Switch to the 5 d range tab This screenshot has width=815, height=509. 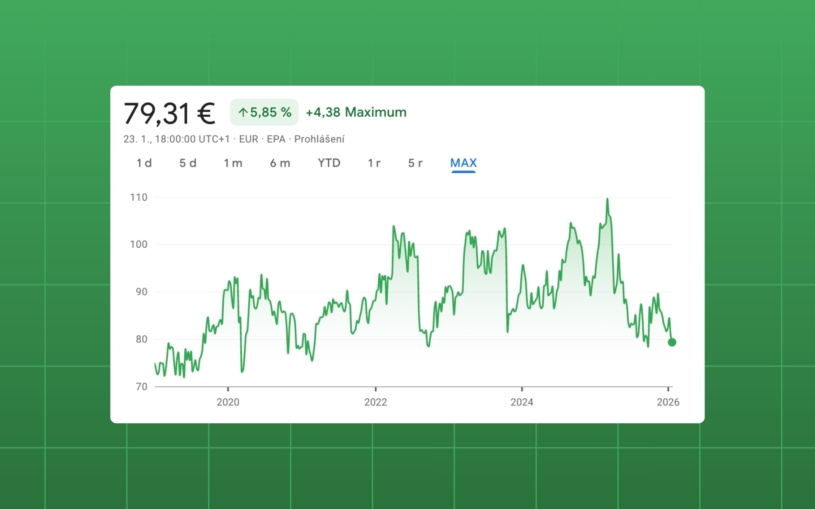(x=188, y=163)
